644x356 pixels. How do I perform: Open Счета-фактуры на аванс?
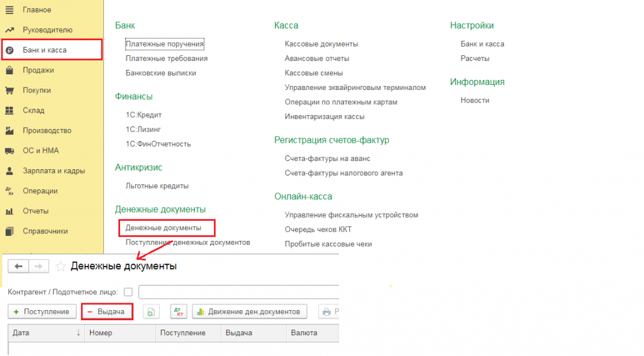click(x=328, y=159)
